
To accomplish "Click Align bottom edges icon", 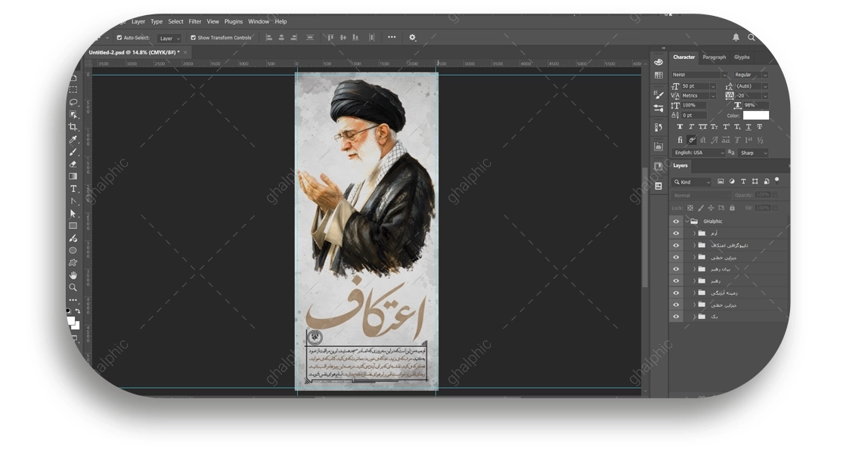I will pos(355,38).
